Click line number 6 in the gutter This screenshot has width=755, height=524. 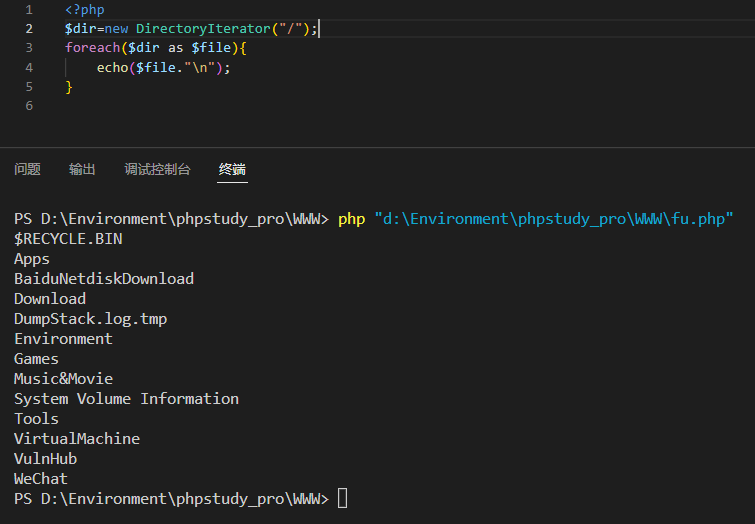[29, 105]
